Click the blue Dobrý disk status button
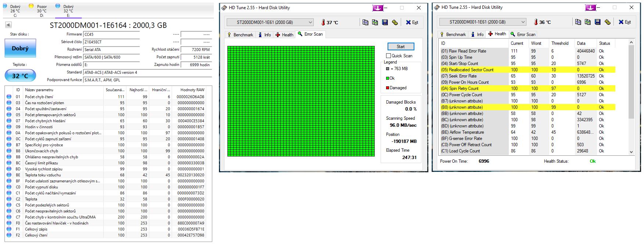The width and height of the screenshot is (644, 245). (x=20, y=48)
